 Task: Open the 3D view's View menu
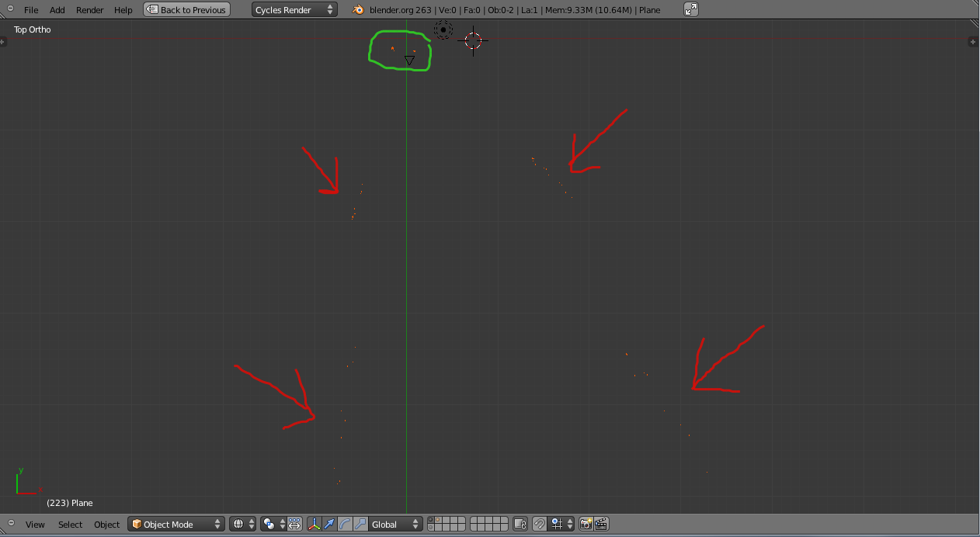tap(35, 525)
